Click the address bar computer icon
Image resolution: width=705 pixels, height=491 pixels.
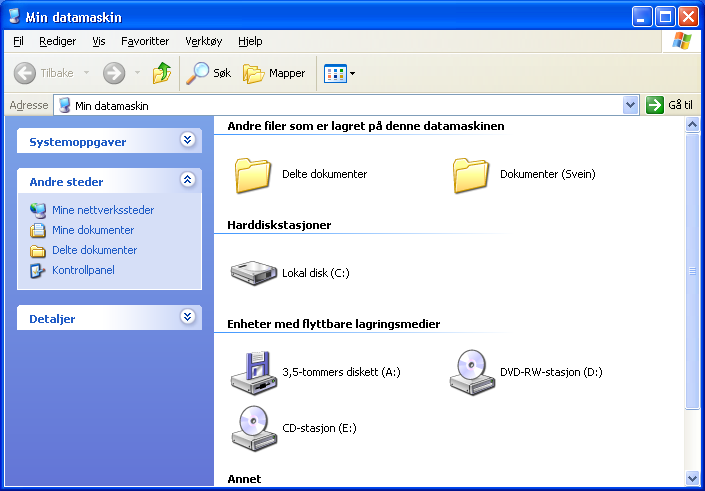[65, 105]
